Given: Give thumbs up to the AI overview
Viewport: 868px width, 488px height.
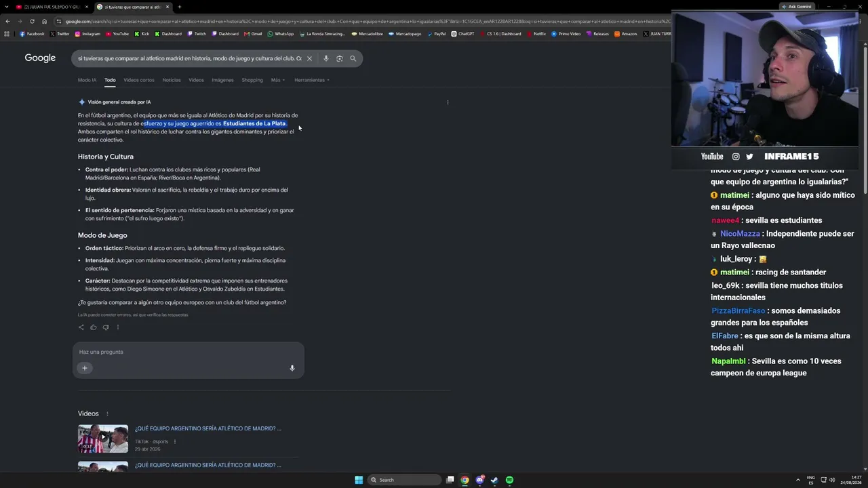Looking at the screenshot, I should tap(94, 327).
